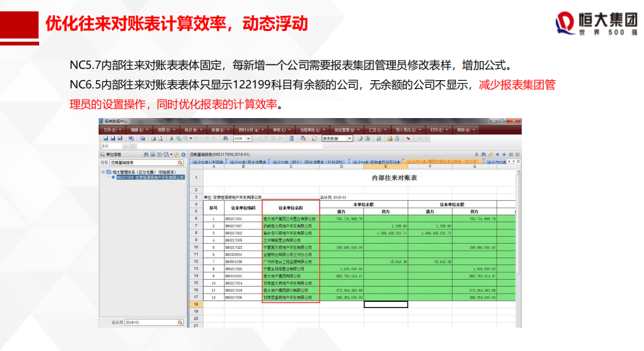Open the 文件 menu
Viewport: 644px width, 351px height.
pos(112,130)
